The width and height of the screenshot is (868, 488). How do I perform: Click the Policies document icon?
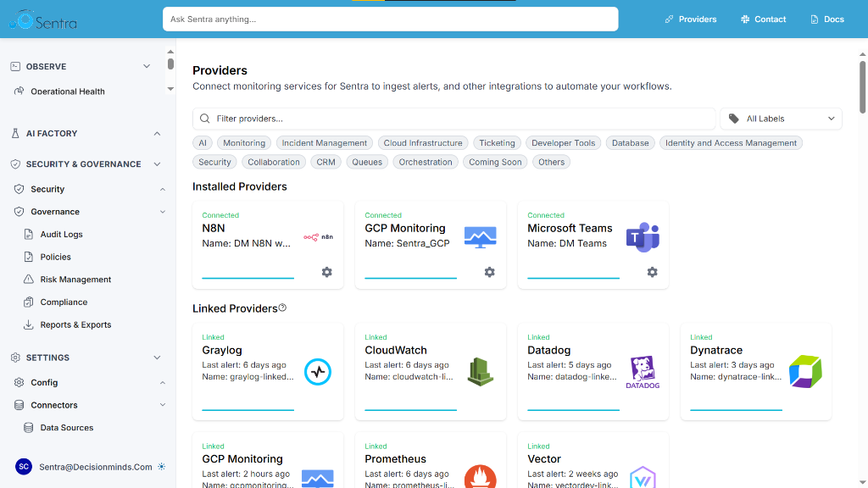[x=29, y=257]
